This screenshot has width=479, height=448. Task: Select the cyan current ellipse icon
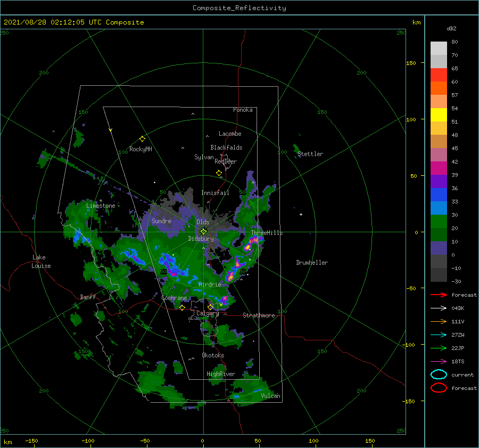[439, 374]
